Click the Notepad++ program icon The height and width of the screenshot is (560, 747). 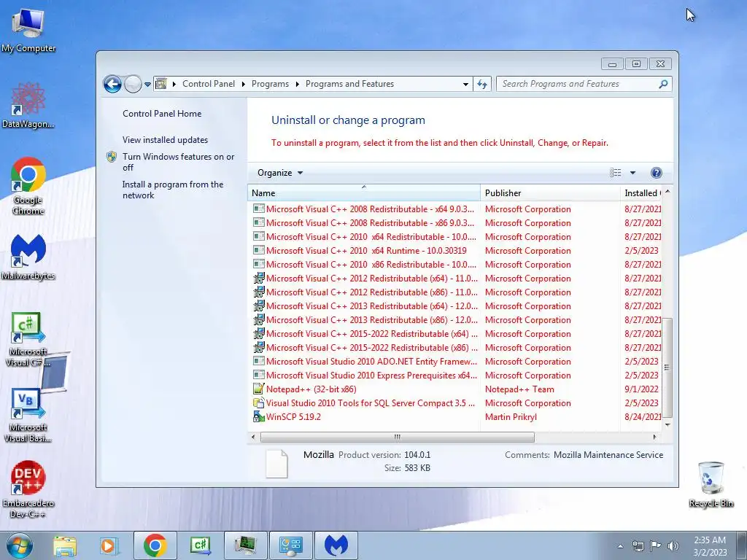point(259,389)
